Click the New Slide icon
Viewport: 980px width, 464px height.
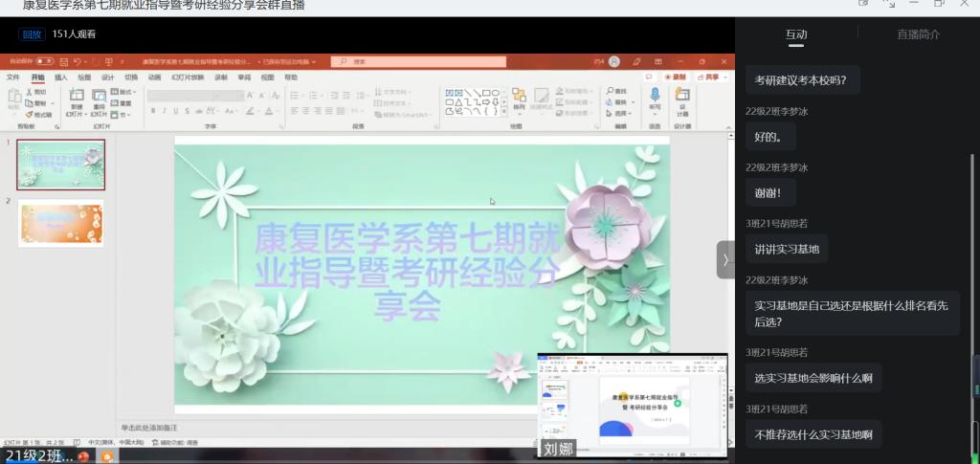pyautogui.click(x=77, y=96)
